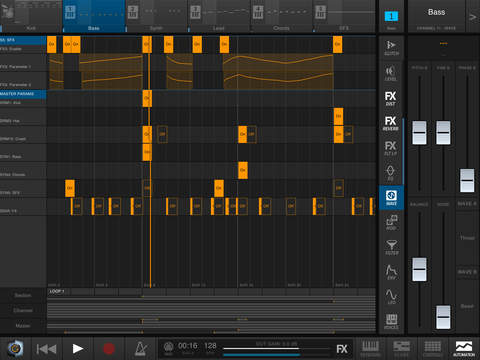Open the FX DIST effect page

391,98
